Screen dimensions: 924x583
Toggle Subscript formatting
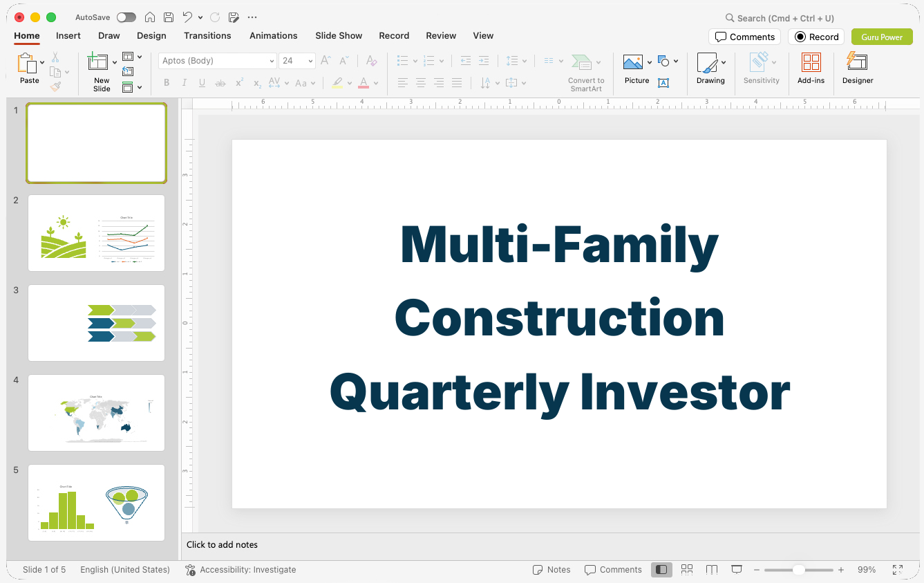(257, 83)
